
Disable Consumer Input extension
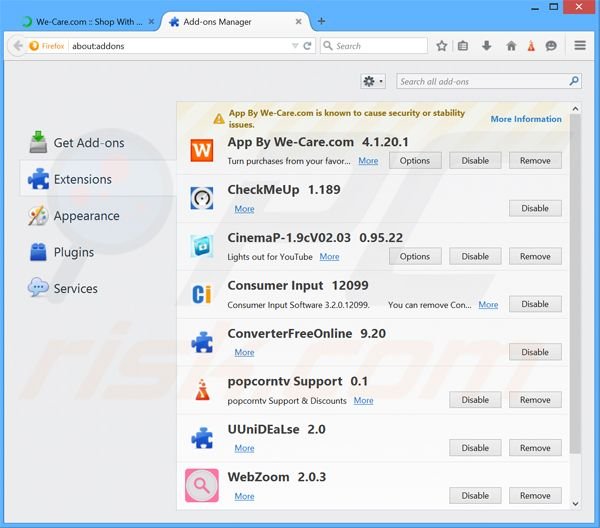point(535,304)
